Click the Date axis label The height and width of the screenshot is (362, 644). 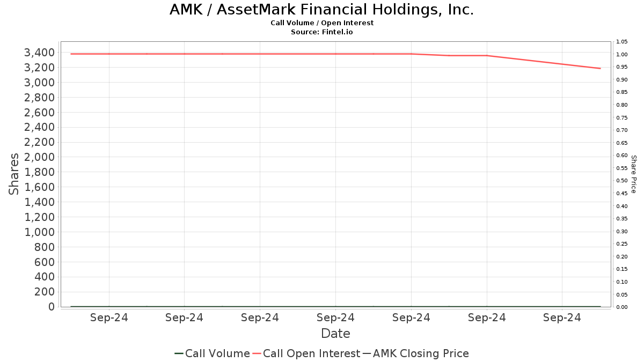tap(335, 334)
